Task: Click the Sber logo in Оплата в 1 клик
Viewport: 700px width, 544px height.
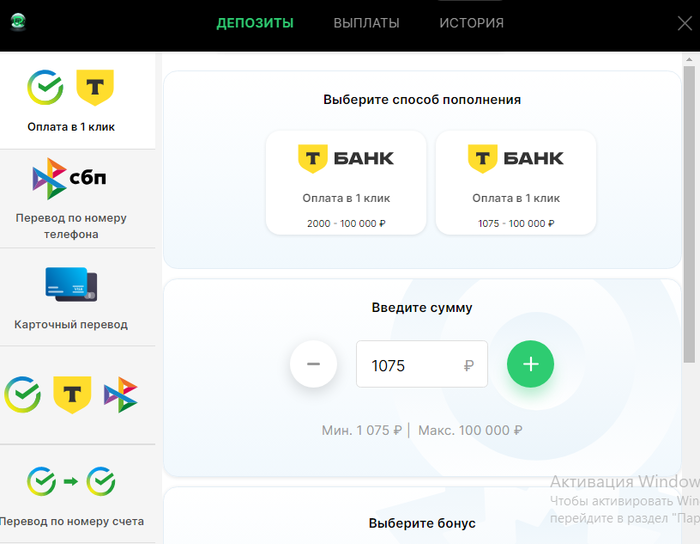Action: click(x=45, y=87)
